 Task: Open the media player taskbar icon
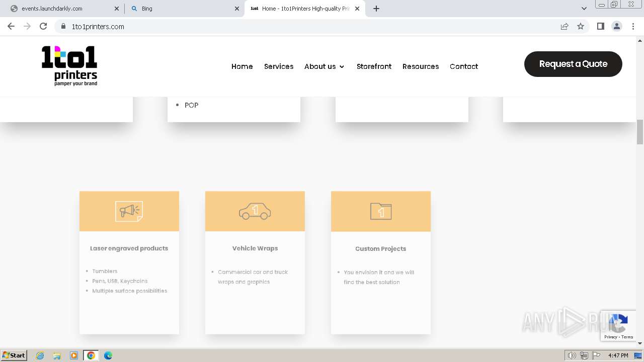pos(74,355)
